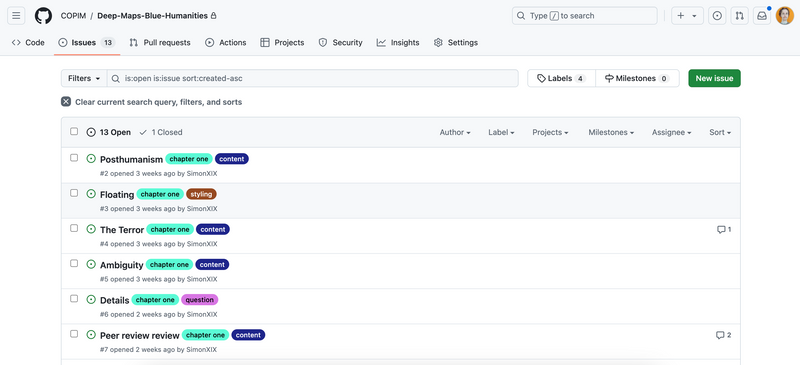
Task: Check the The Terror issue checkbox
Action: click(x=74, y=228)
